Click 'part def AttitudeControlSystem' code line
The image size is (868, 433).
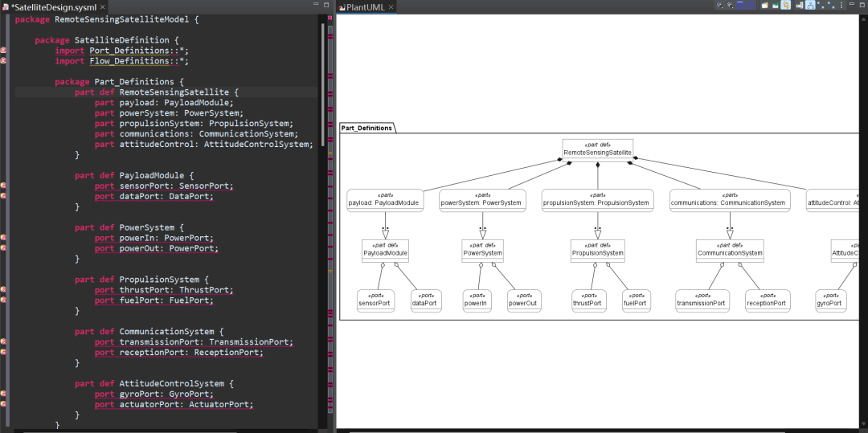coord(154,383)
